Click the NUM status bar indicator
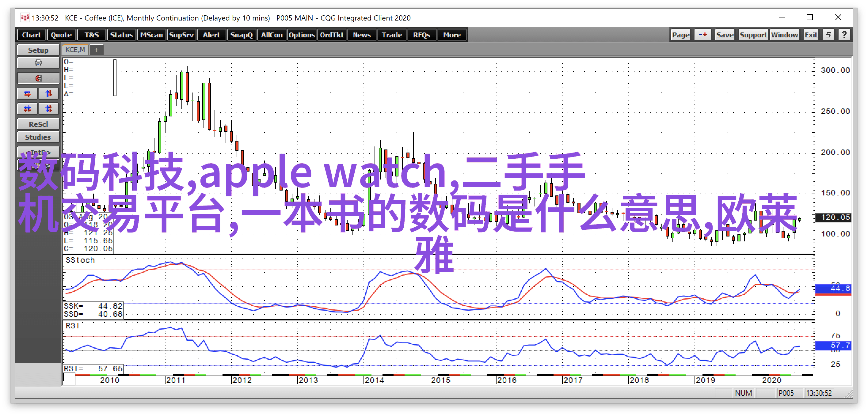The image size is (868, 416). [743, 393]
